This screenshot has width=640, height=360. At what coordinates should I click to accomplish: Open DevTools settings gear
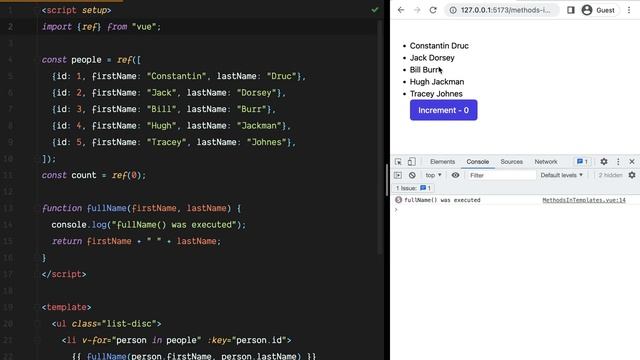pos(604,162)
